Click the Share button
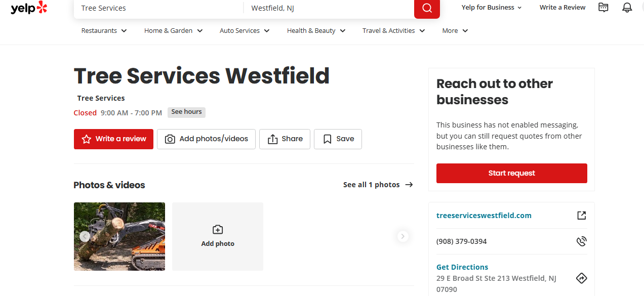This screenshot has width=644, height=296. pos(285,139)
